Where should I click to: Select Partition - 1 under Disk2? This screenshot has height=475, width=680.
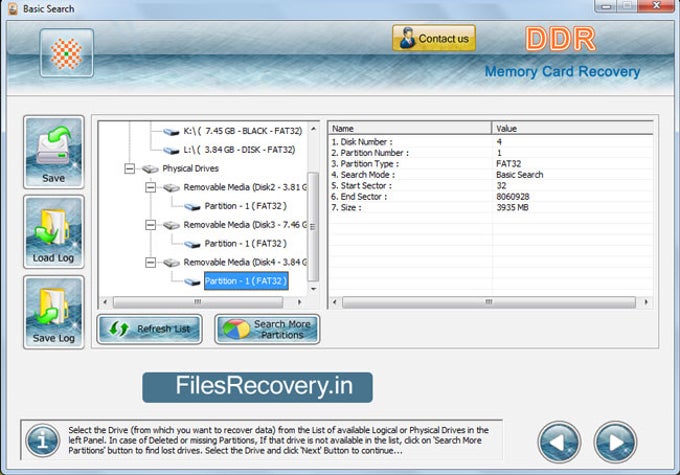pyautogui.click(x=245, y=206)
